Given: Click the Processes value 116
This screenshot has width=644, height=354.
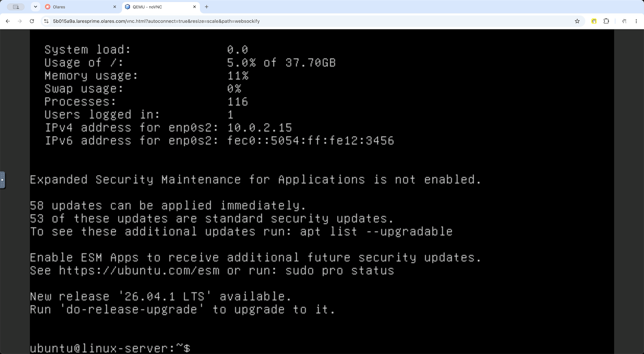Looking at the screenshot, I should click(237, 102).
